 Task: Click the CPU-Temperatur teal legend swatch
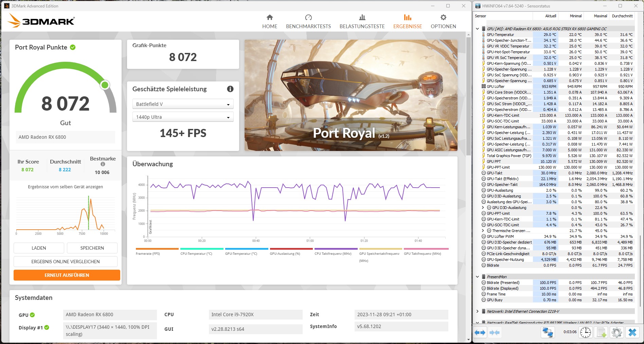pos(202,249)
